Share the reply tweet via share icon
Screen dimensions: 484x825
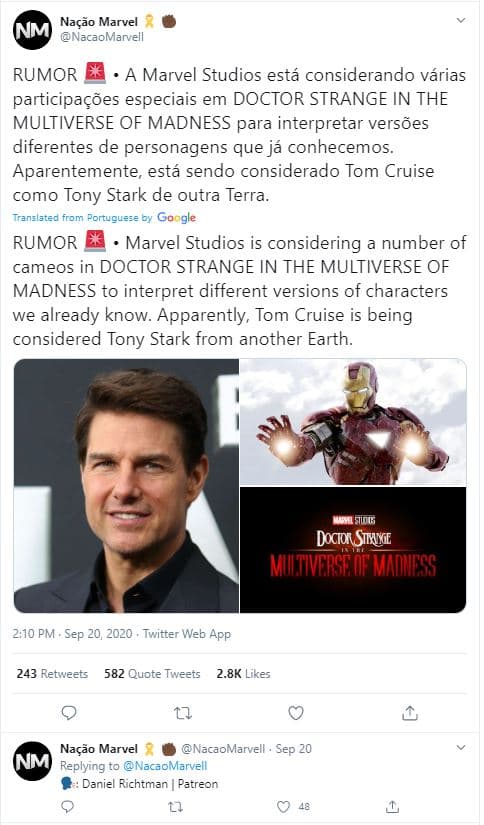[392, 806]
